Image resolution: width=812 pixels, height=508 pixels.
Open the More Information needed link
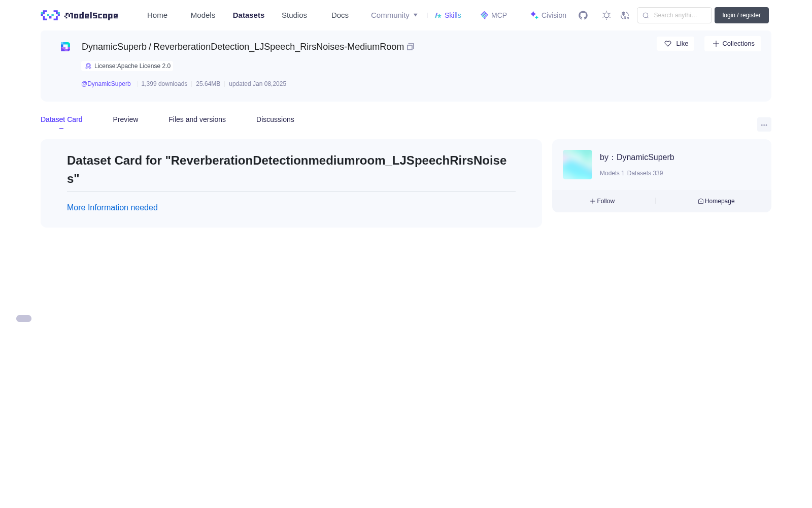112,207
